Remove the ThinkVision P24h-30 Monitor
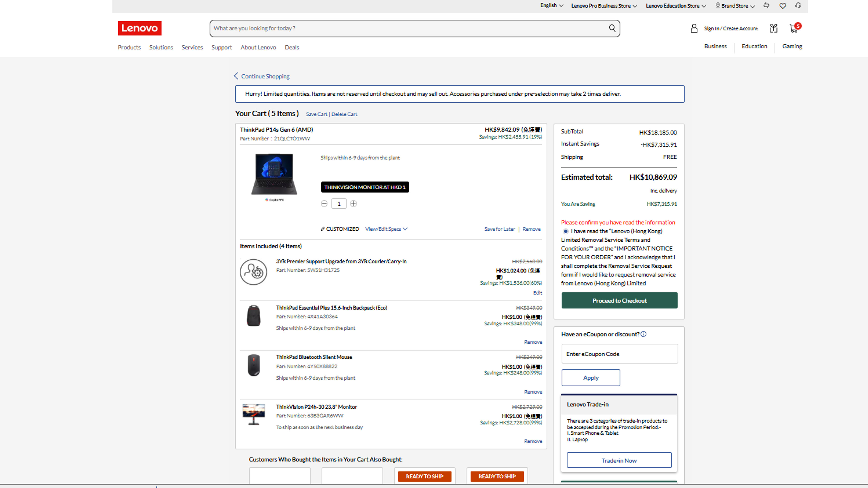This screenshot has width=868, height=488. coord(533,441)
